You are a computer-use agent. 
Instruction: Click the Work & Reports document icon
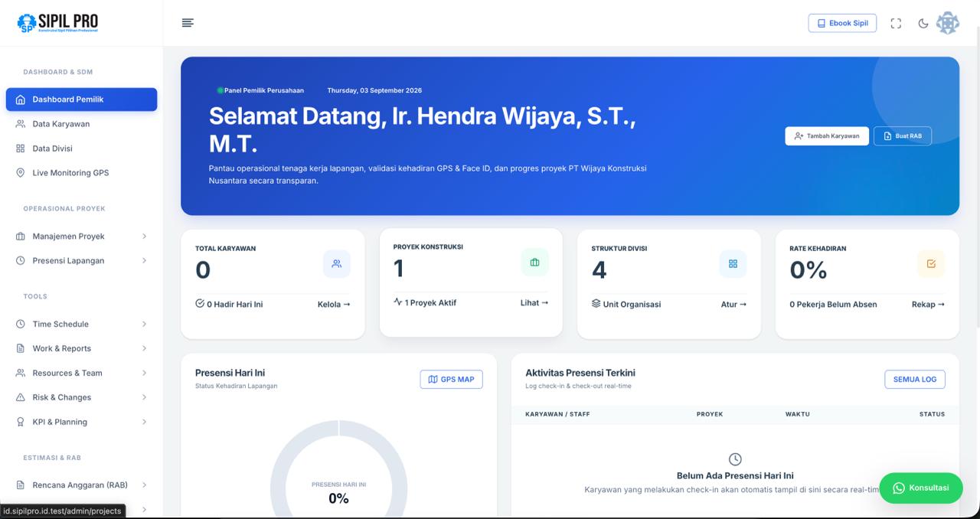21,349
